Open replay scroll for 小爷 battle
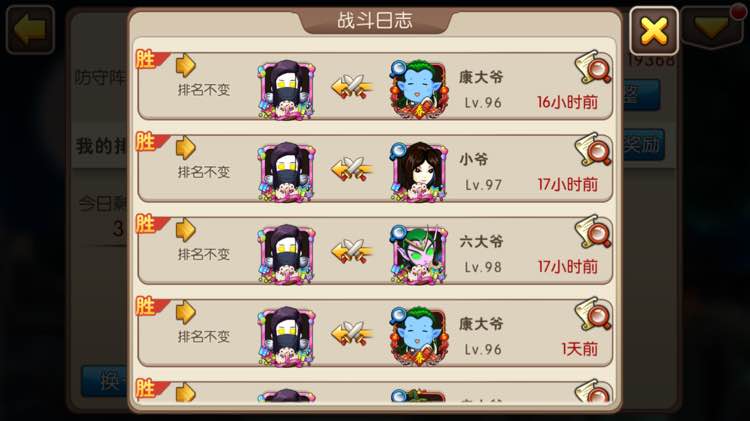Image resolution: width=750 pixels, height=421 pixels. click(593, 149)
